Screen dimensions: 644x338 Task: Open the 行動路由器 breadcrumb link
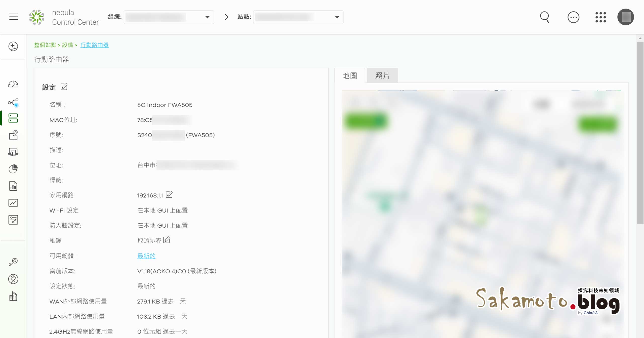click(95, 45)
